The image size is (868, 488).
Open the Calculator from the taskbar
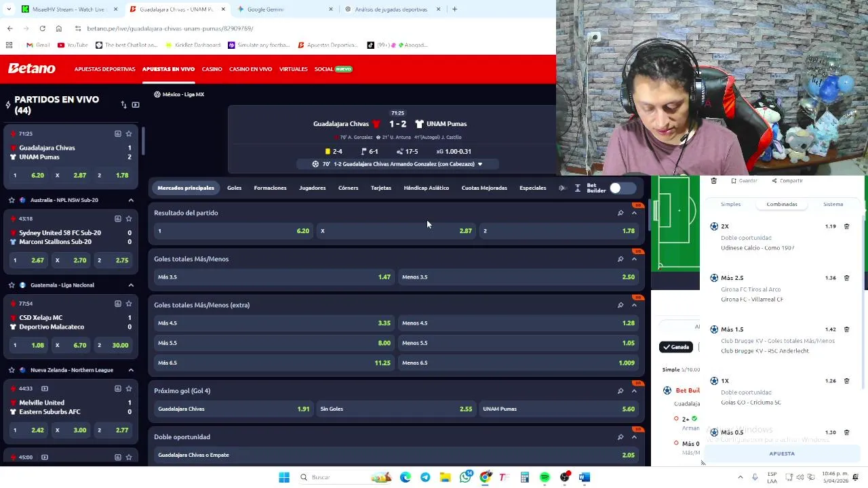[524, 477]
